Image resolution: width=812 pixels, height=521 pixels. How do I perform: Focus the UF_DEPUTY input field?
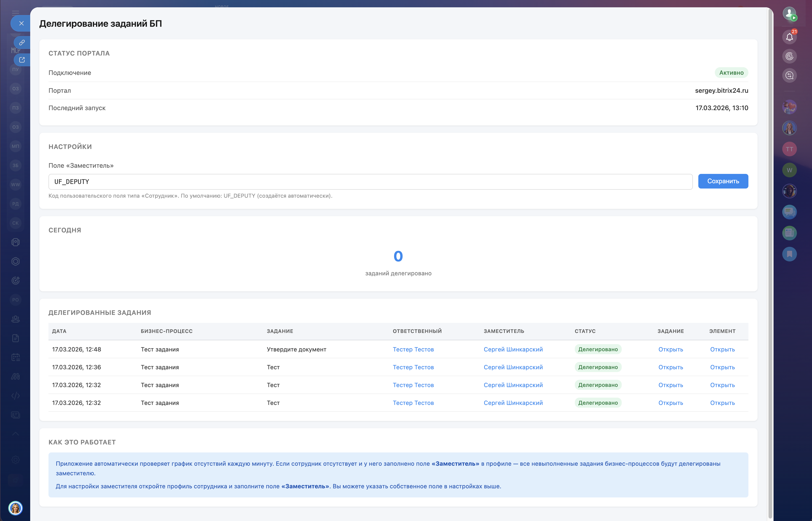coord(370,182)
